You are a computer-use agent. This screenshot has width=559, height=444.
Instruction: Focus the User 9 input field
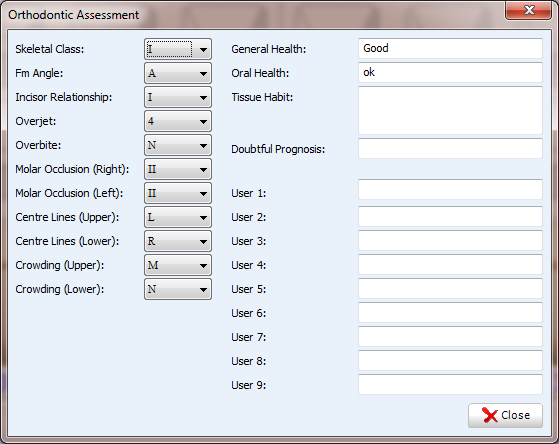point(450,384)
